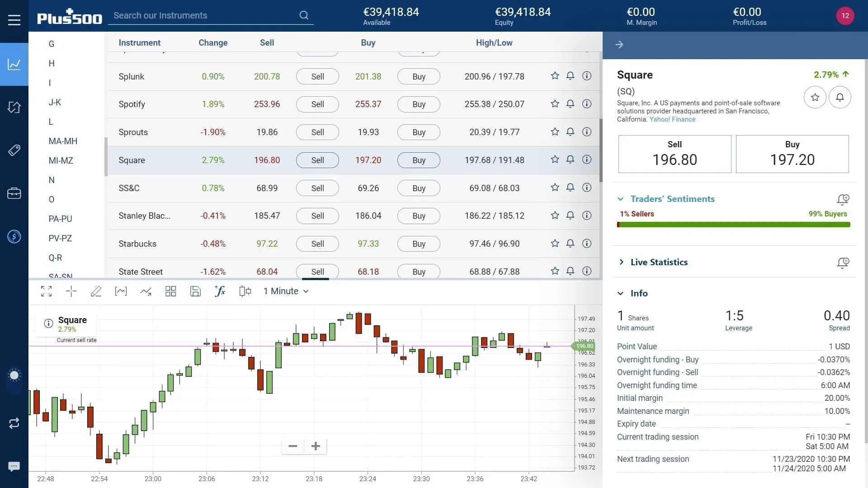
Task: Sort by the Change column header
Action: point(213,42)
